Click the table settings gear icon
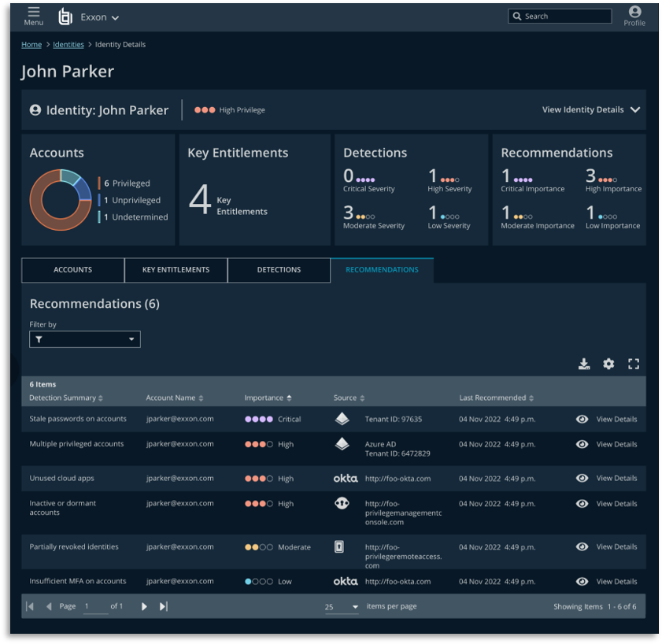662x644 pixels. (x=608, y=364)
